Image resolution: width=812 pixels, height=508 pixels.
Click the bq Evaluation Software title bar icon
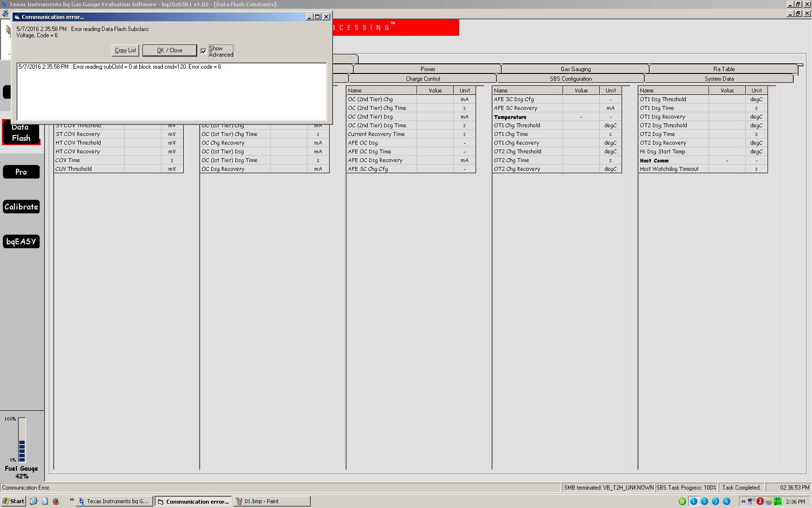[4, 4]
